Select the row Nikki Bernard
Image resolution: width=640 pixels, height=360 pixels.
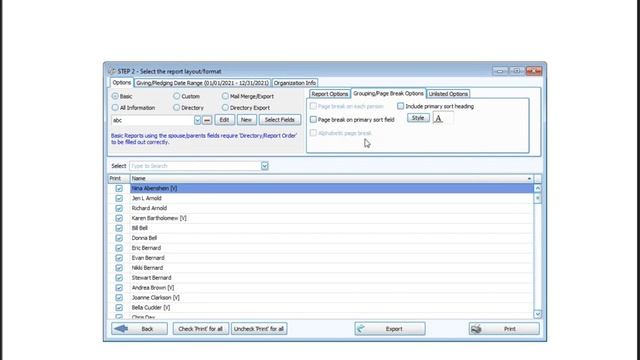pyautogui.click(x=331, y=268)
